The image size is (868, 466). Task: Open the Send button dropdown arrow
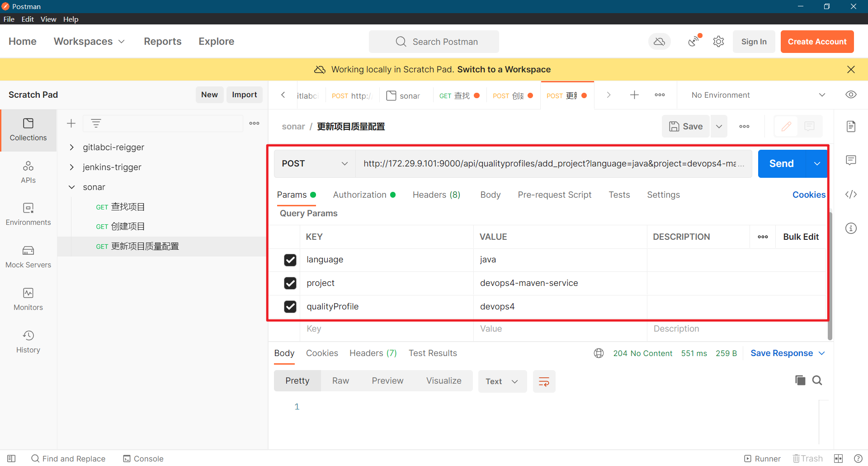click(816, 163)
